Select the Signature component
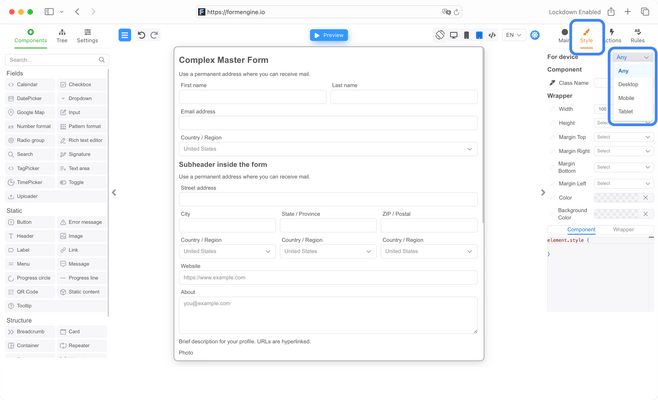Image resolution: width=658 pixels, height=400 pixels. (82, 154)
